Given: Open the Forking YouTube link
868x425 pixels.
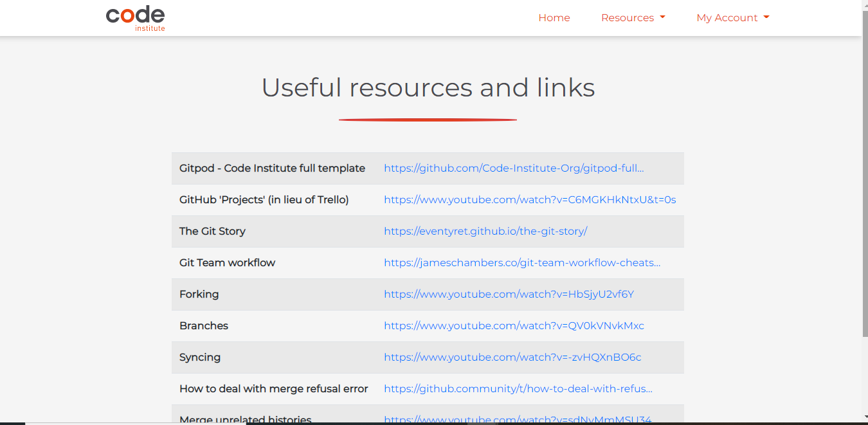Looking at the screenshot, I should [x=509, y=294].
